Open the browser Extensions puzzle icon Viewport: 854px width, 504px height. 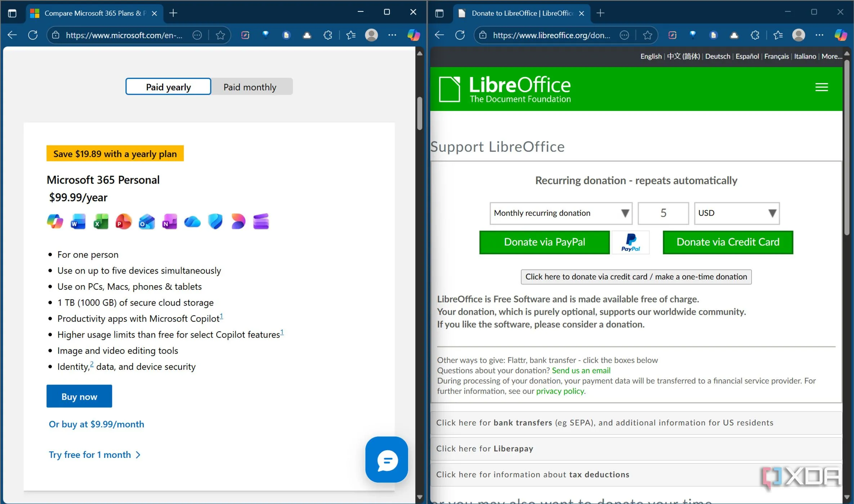tap(328, 35)
